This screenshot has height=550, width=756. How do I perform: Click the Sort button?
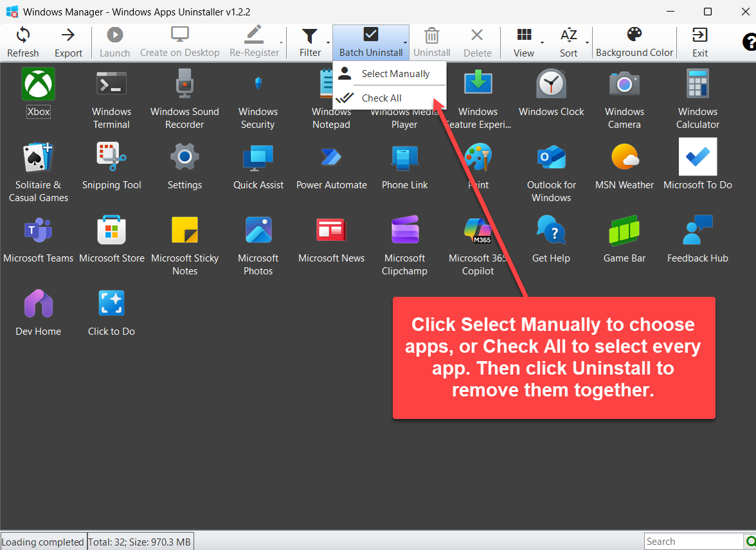(x=568, y=42)
